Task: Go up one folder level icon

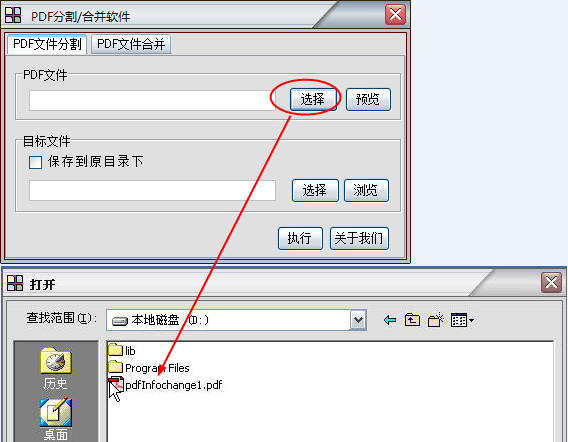Action: [x=412, y=320]
